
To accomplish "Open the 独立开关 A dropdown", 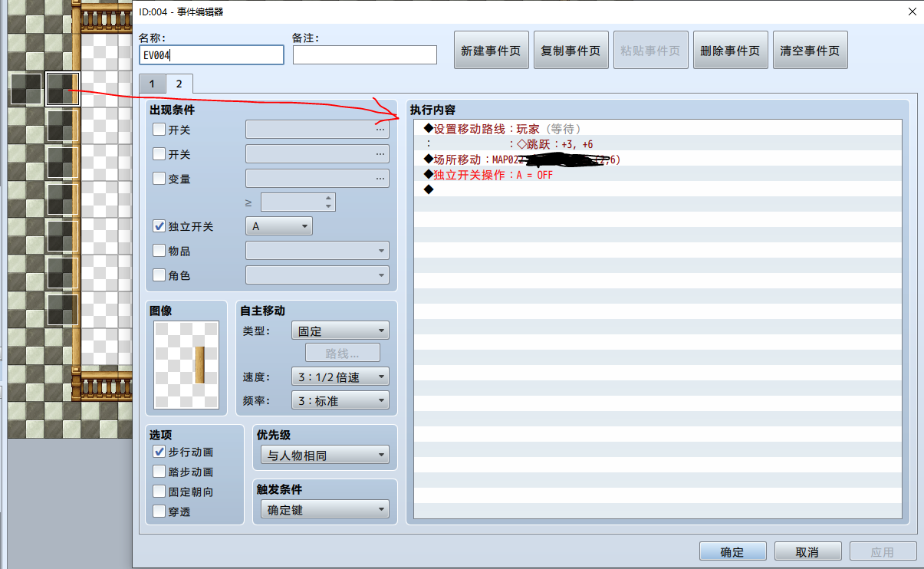I will coord(279,227).
